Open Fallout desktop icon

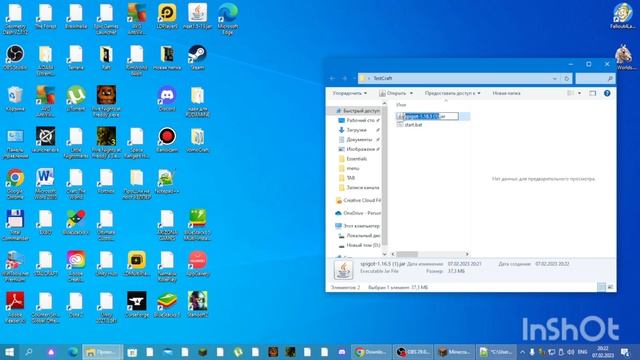[622, 16]
